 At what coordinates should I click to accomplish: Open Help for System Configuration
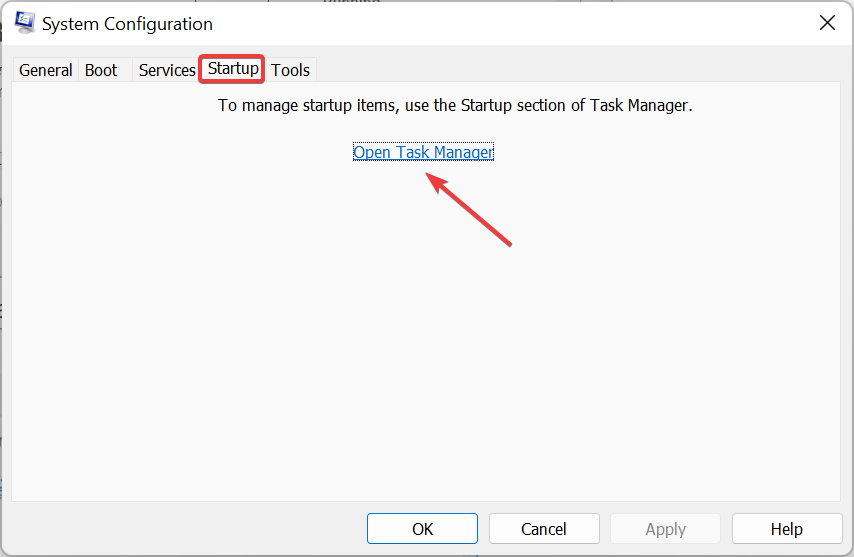pos(786,529)
